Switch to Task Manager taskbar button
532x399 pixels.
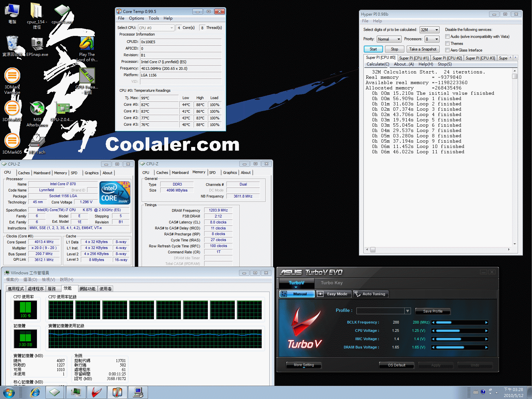point(76,393)
